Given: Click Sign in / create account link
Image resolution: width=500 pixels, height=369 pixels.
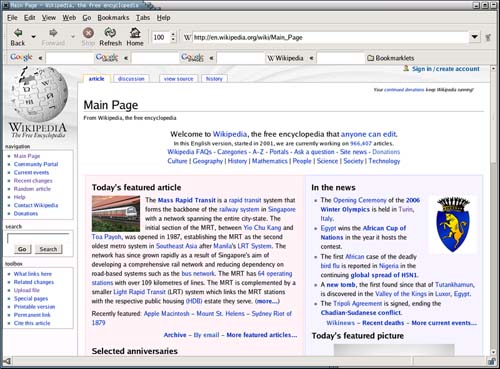Looking at the screenshot, I should [x=446, y=69].
